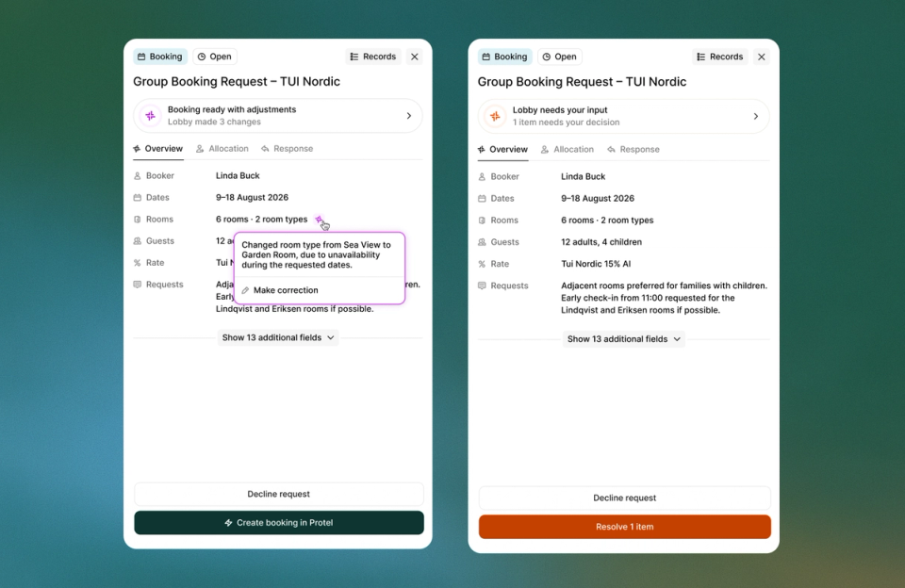Decline request in the left panel

tap(279, 494)
